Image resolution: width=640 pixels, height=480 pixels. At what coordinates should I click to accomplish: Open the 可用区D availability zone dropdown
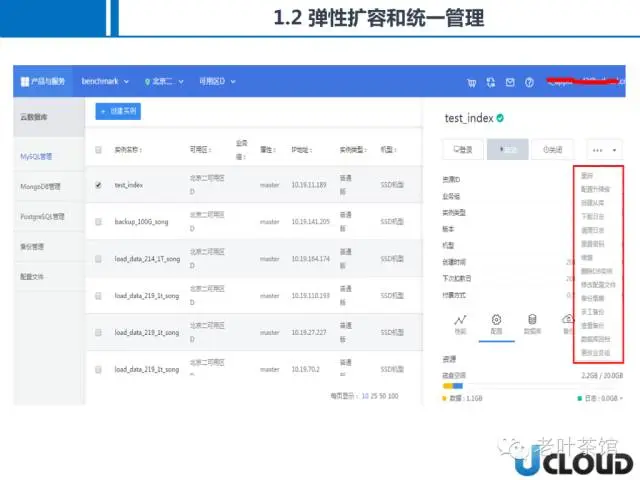217,81
